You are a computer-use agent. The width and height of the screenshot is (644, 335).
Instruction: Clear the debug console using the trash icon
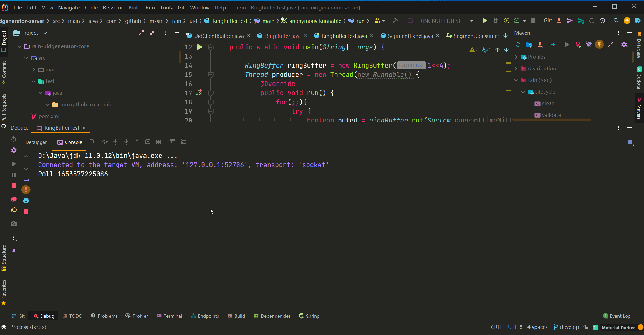tap(26, 211)
